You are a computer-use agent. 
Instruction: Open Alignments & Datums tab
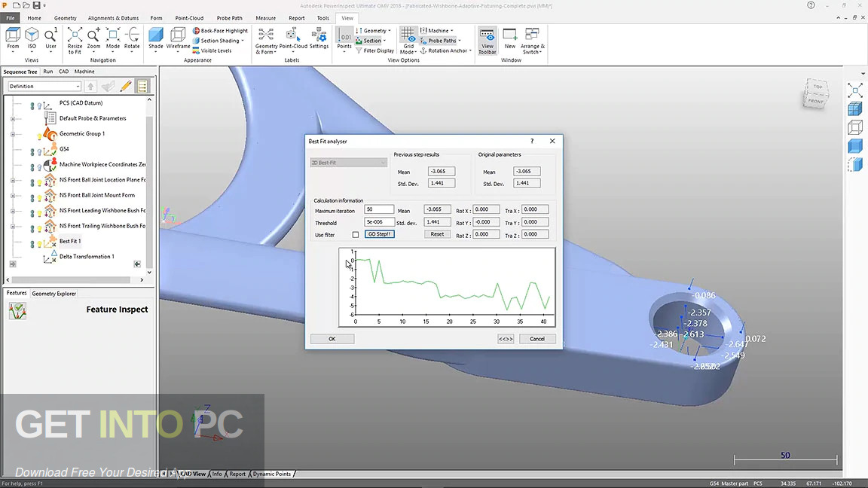pyautogui.click(x=114, y=18)
